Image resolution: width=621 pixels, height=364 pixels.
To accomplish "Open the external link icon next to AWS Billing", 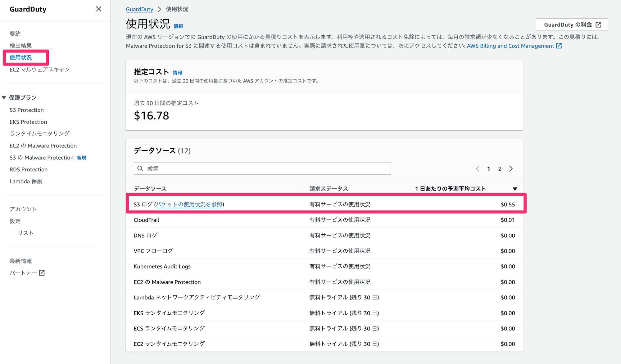I will [559, 46].
